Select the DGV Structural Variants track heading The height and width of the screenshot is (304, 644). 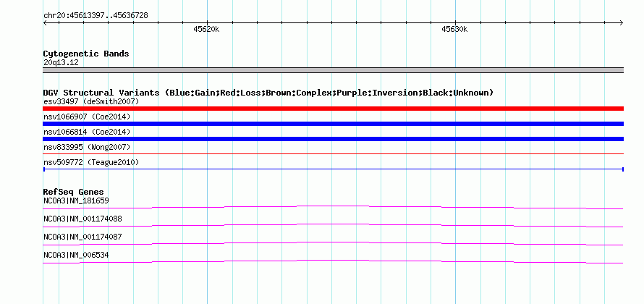click(268, 93)
